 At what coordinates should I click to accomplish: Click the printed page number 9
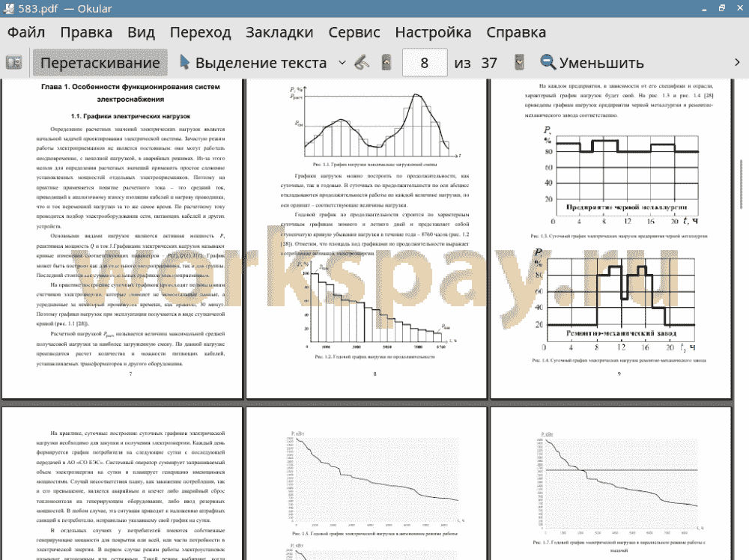point(619,374)
